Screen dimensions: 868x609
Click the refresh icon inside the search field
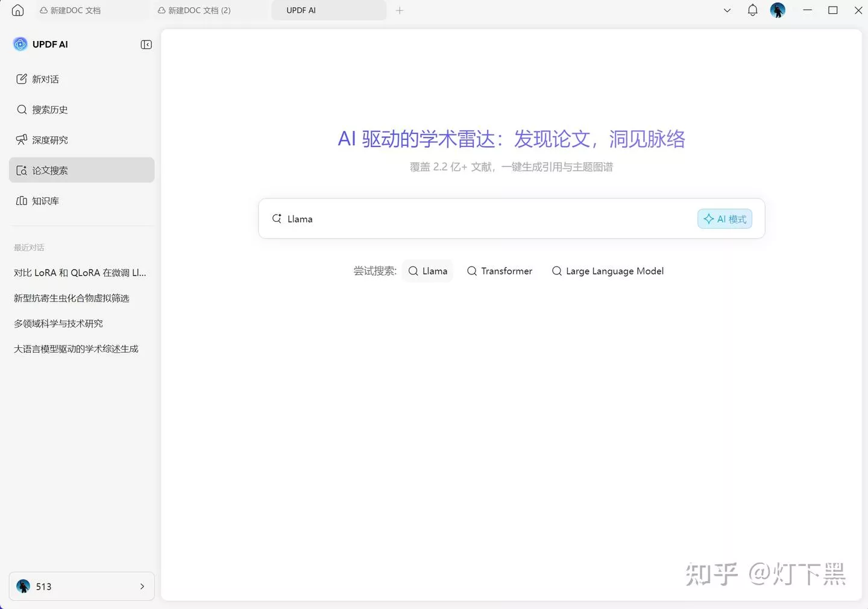coord(277,218)
